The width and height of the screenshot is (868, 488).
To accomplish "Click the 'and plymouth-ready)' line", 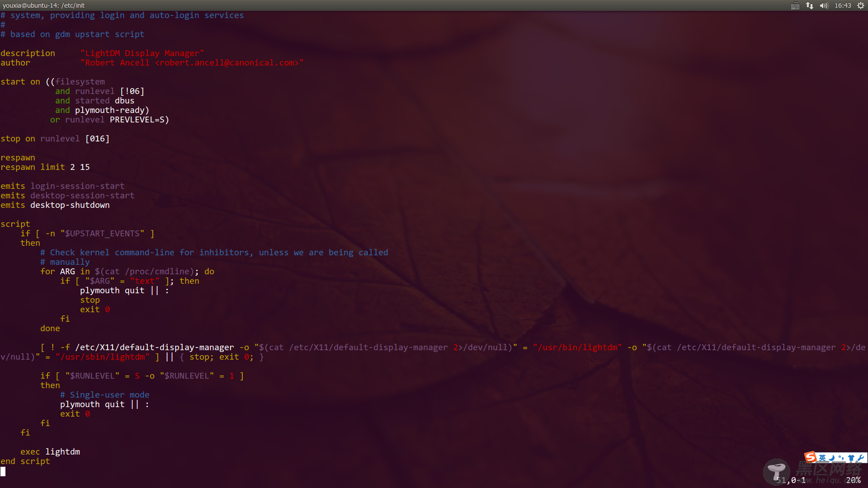I will point(102,110).
